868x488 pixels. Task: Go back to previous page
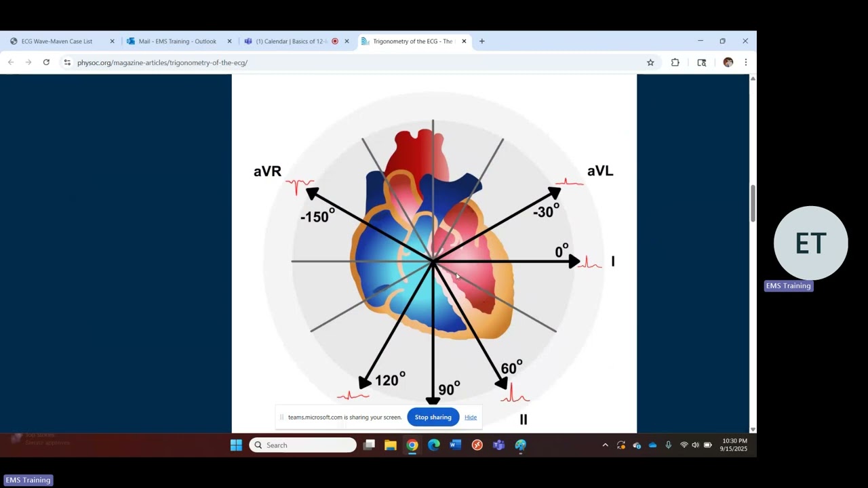[11, 62]
